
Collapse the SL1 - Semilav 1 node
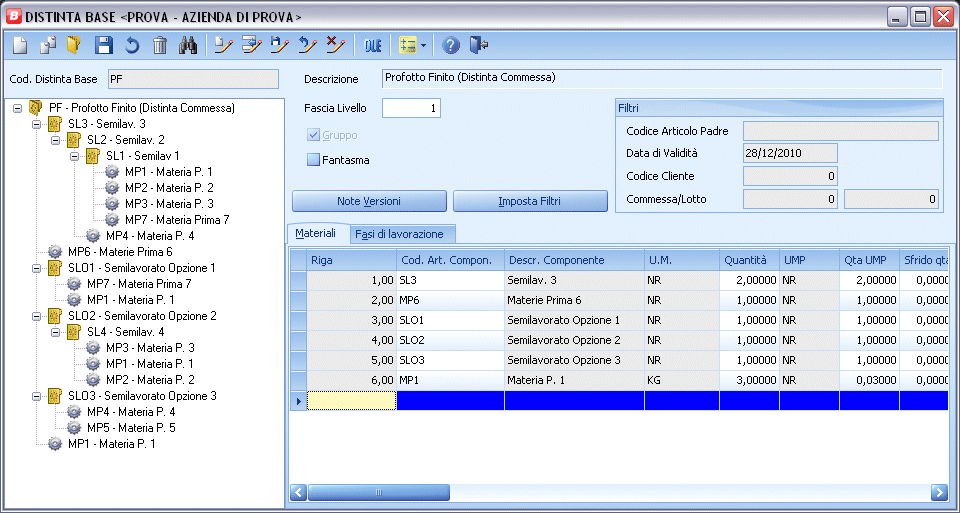point(75,155)
